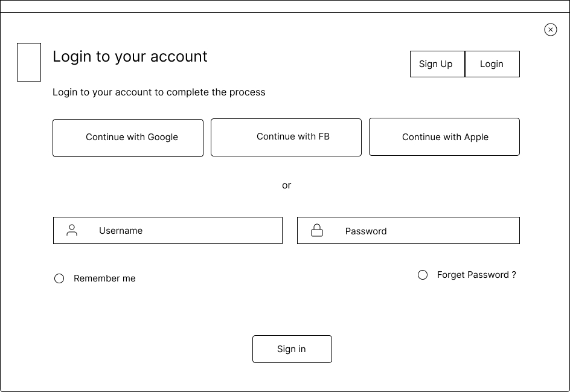Close the login dialog with X icon
The width and height of the screenshot is (570, 392).
click(550, 30)
